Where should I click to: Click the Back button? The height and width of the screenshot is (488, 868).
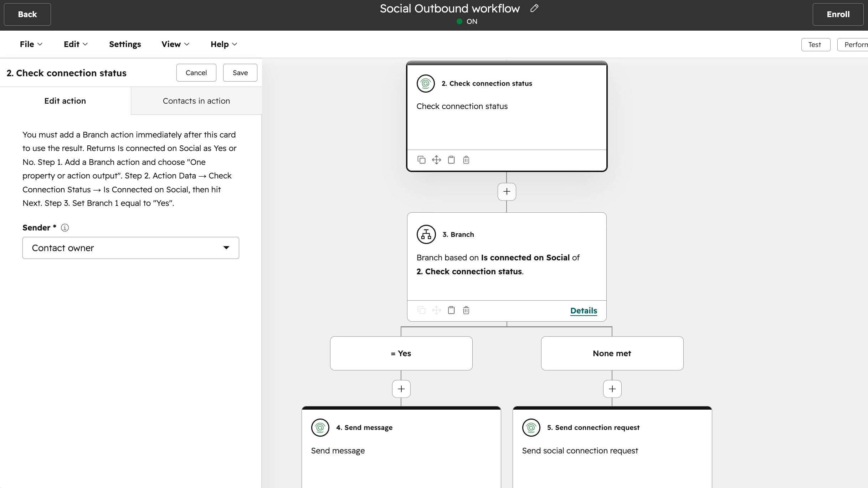coord(27,14)
